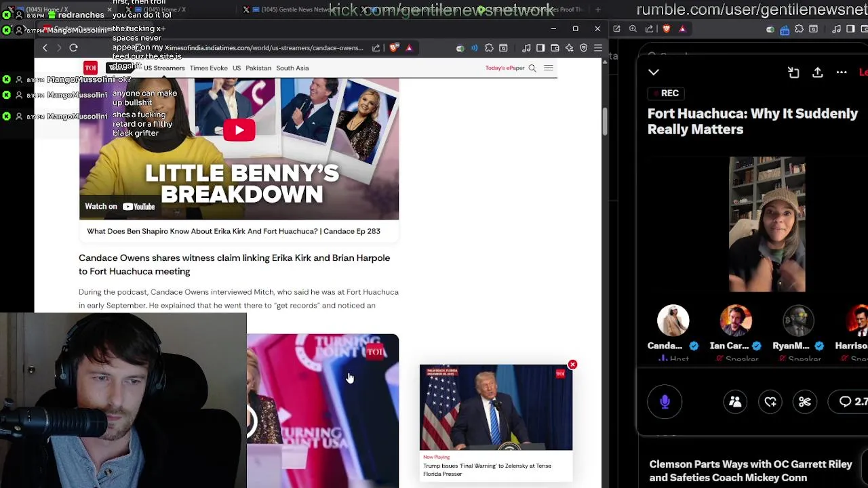The width and height of the screenshot is (868, 488).
Task: Open Brave Wallet icon in the front window toolbar
Action: click(x=555, y=48)
